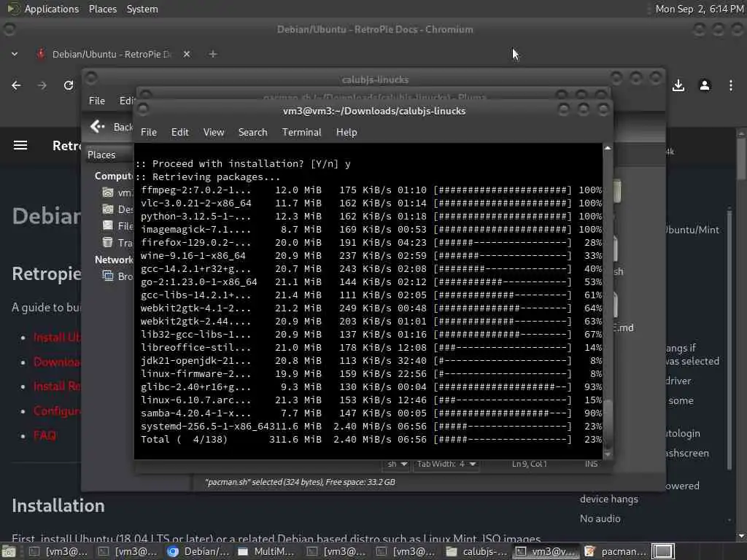Image resolution: width=747 pixels, height=560 pixels.
Task: Reload the Chromium page
Action: pos(69,85)
